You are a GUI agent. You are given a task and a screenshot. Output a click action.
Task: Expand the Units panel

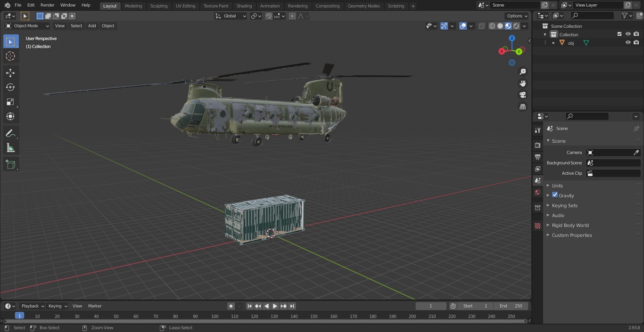pyautogui.click(x=558, y=186)
